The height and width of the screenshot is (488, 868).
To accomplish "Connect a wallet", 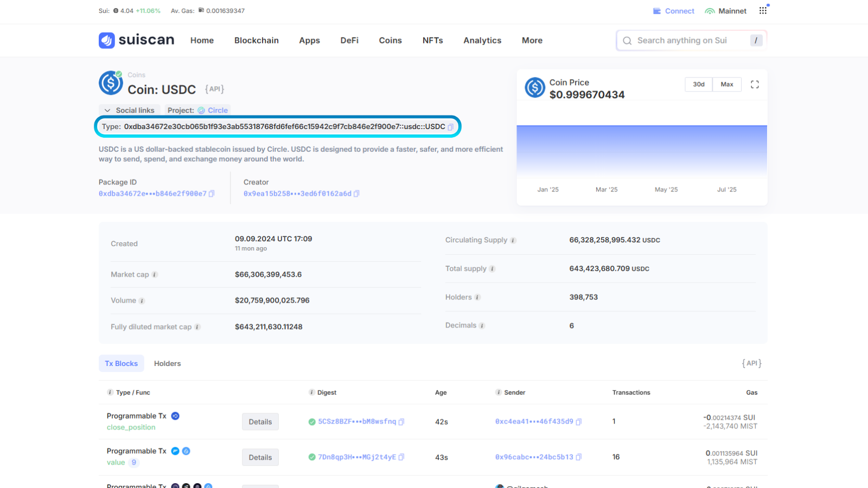I will [674, 11].
